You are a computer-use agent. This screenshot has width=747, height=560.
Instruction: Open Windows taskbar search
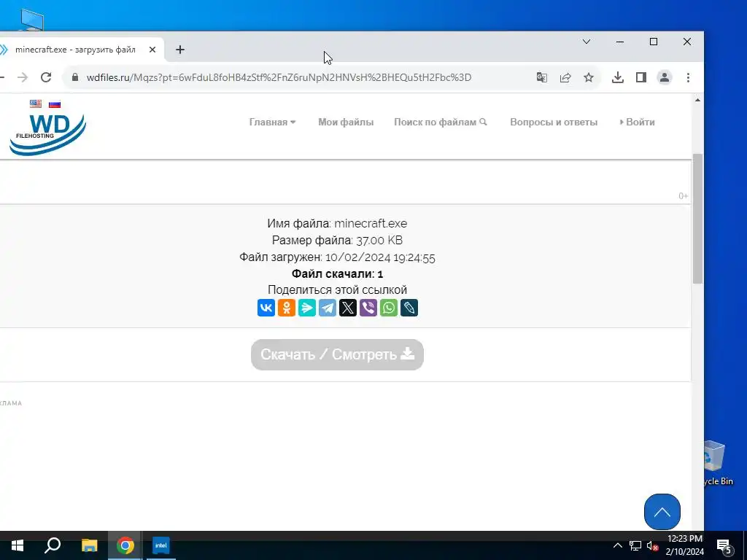click(53, 545)
